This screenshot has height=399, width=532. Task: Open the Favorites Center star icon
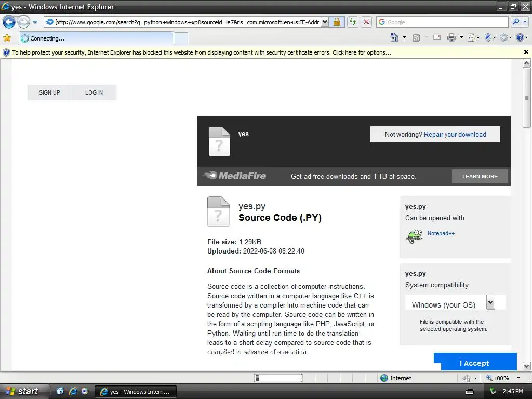(x=7, y=38)
